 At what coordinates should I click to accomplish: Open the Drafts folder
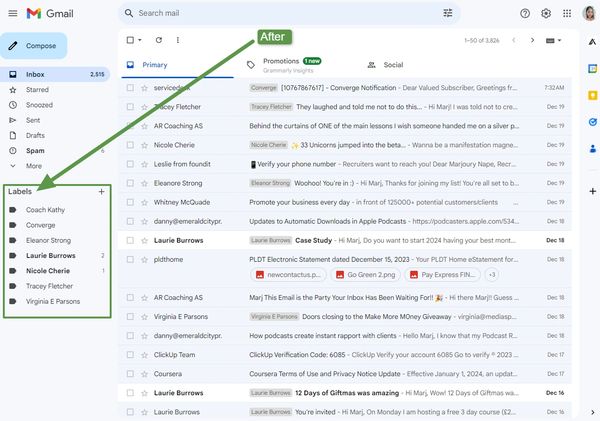tap(35, 135)
